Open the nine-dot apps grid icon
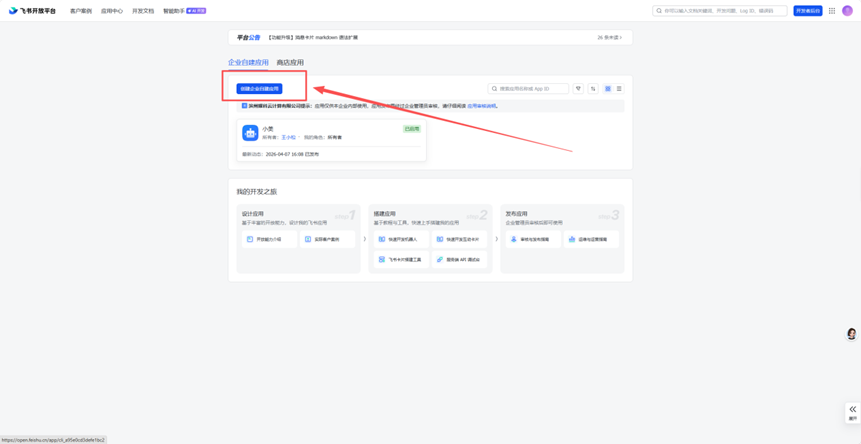This screenshot has height=444, width=861. coord(832,11)
